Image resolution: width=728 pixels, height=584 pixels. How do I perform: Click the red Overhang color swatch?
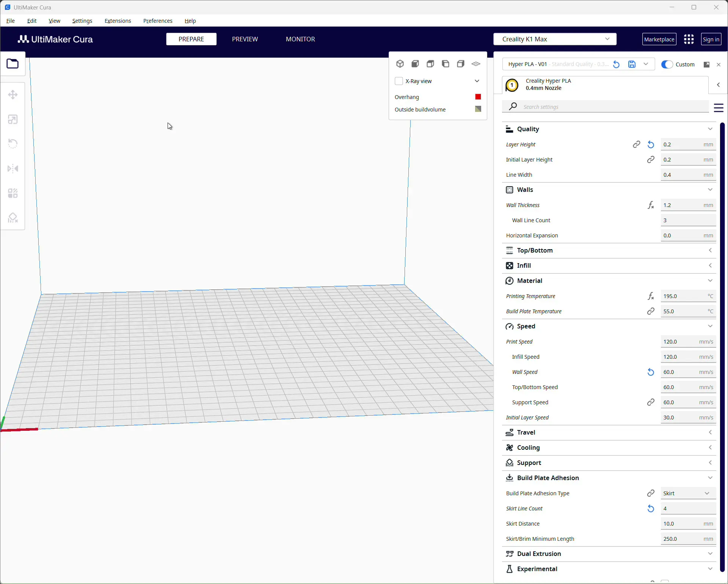pyautogui.click(x=478, y=97)
